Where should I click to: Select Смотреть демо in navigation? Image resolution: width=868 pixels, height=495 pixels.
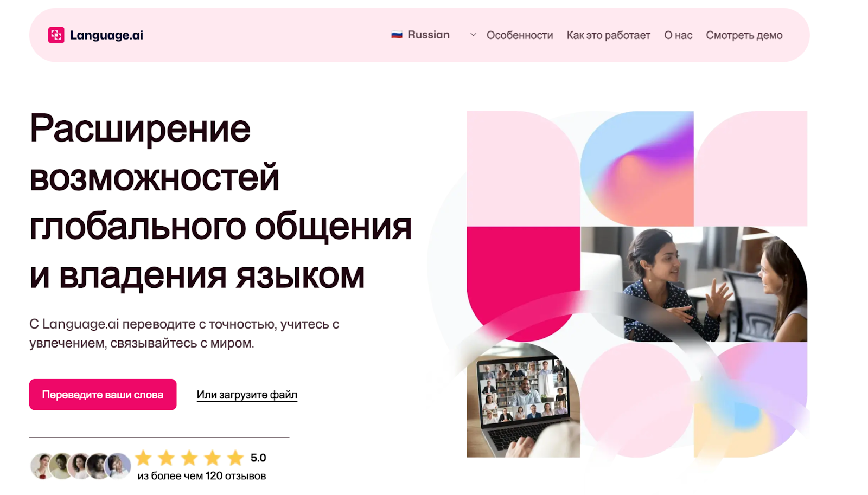[x=744, y=35]
